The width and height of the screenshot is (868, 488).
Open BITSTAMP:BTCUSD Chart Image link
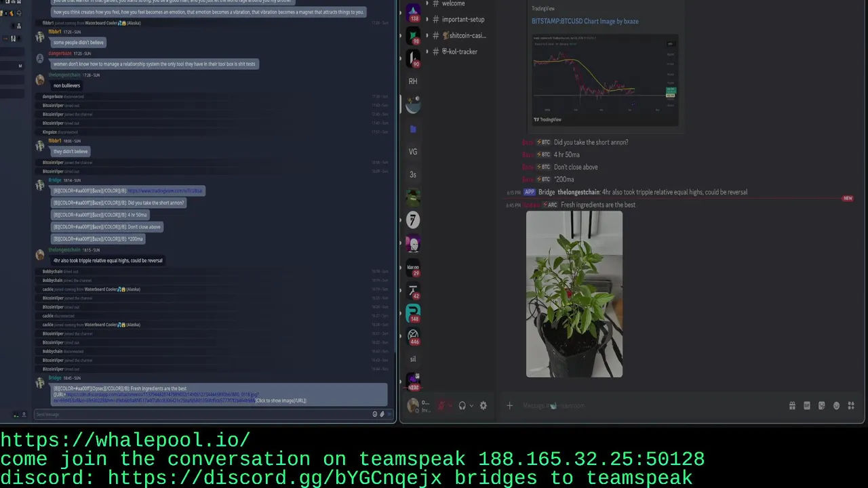tap(585, 21)
